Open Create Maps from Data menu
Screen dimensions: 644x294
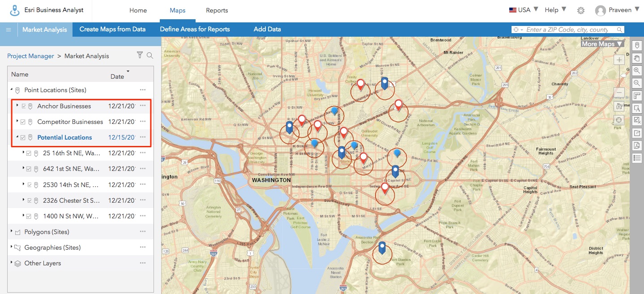point(113,30)
